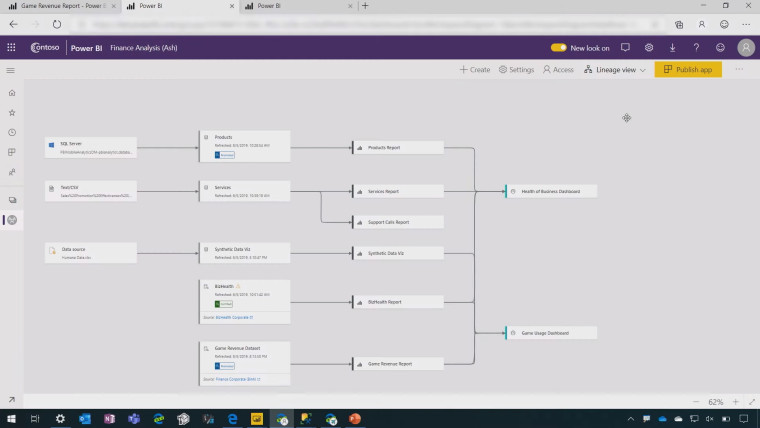
Task: Open the BizHealth Report node
Action: [x=398, y=302]
